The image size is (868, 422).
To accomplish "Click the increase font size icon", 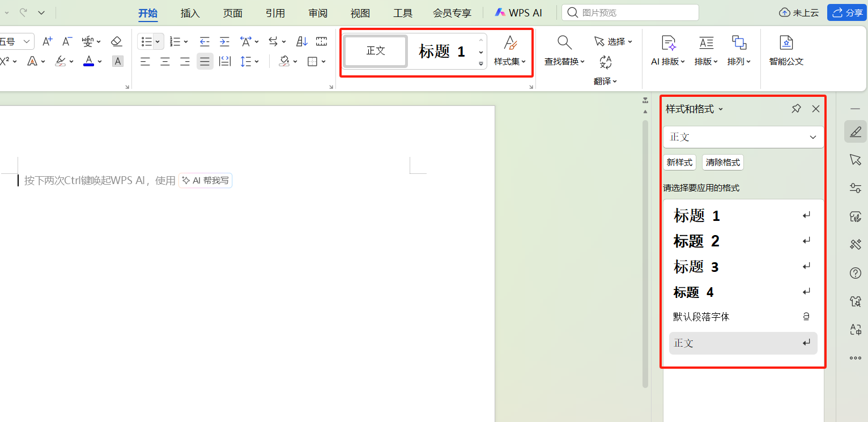I will [x=47, y=41].
